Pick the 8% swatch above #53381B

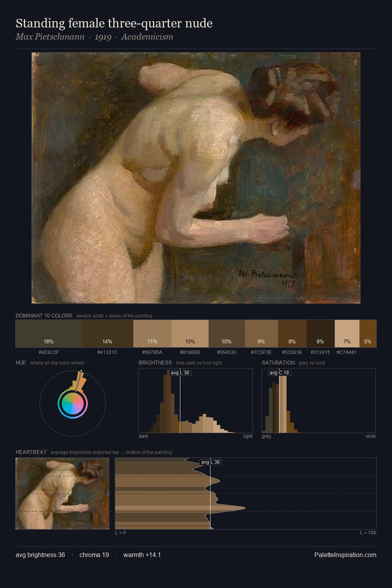tap(292, 334)
